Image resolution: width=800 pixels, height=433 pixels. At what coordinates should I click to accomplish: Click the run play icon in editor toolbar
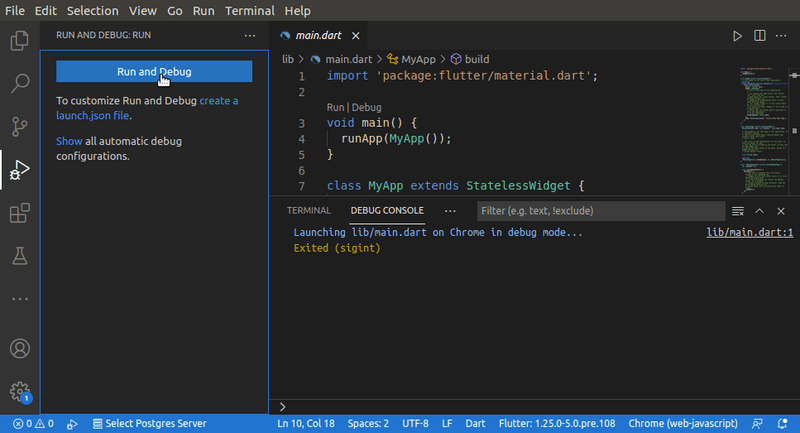pyautogui.click(x=737, y=36)
